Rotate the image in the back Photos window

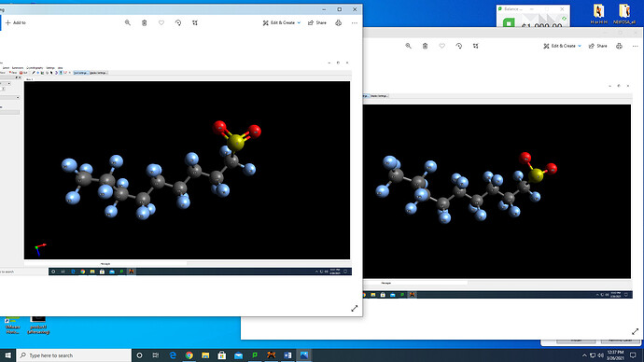[459, 46]
